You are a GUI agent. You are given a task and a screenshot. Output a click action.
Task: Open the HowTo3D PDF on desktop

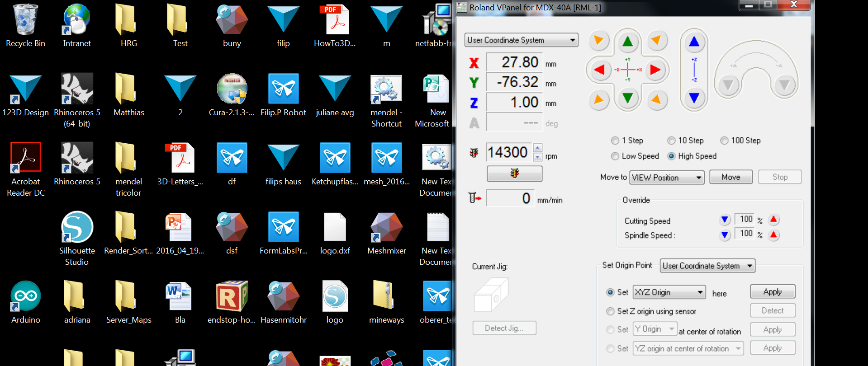(x=335, y=26)
